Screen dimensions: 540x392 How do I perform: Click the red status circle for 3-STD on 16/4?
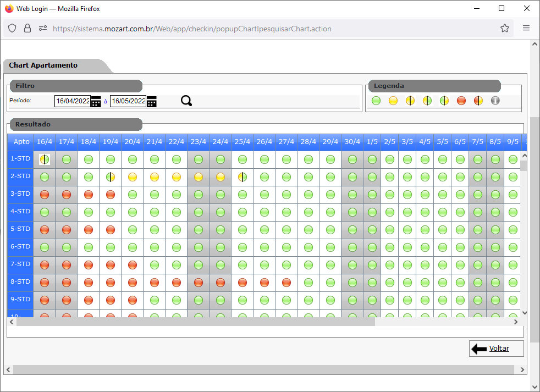click(x=44, y=194)
